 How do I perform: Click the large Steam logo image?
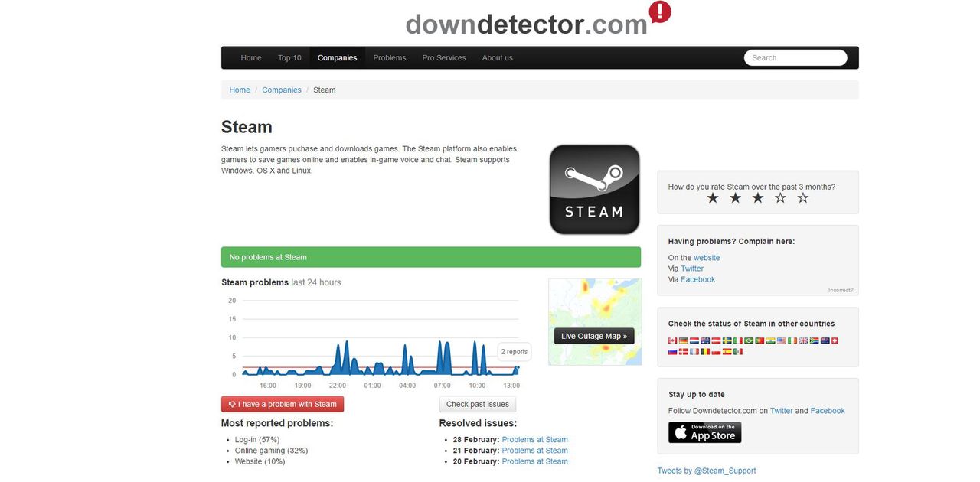click(x=594, y=189)
